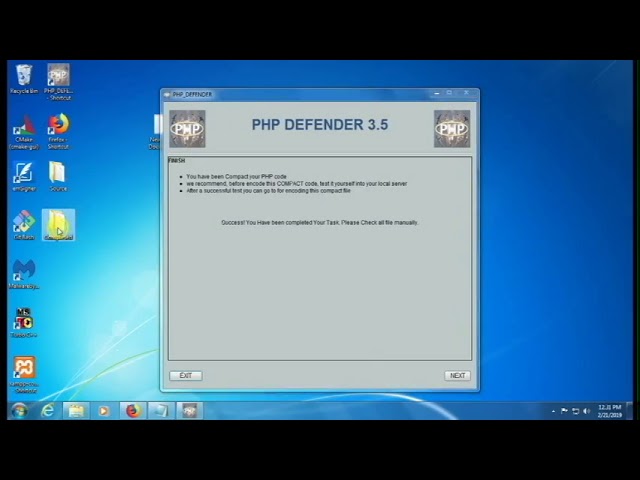The height and width of the screenshot is (480, 640).
Task: Click the PHP DEFENDER 3.5 heading text
Action: click(x=320, y=125)
